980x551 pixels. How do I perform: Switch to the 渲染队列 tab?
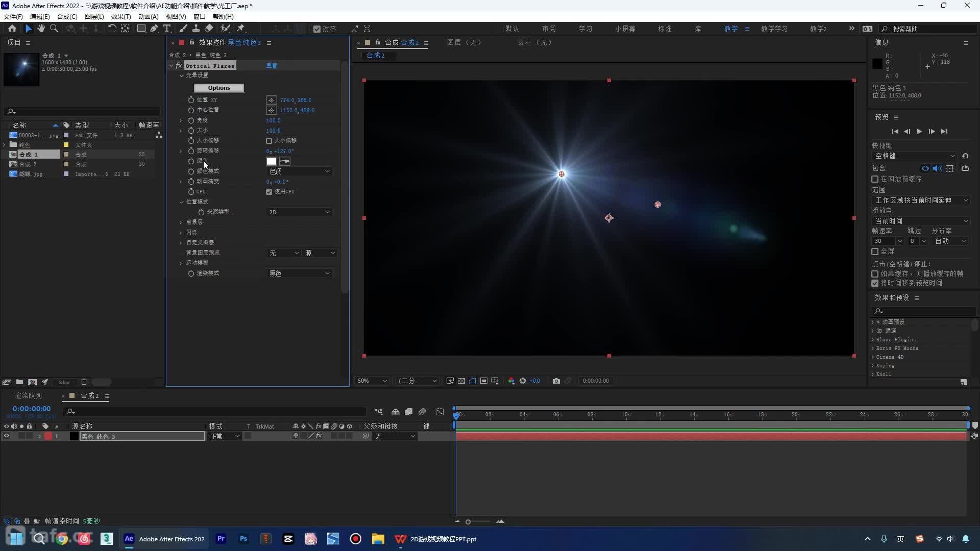click(29, 396)
